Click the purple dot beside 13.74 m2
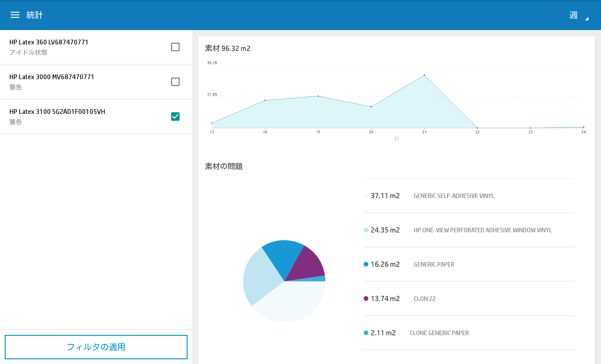Viewport: 601px width, 364px height. tap(366, 298)
